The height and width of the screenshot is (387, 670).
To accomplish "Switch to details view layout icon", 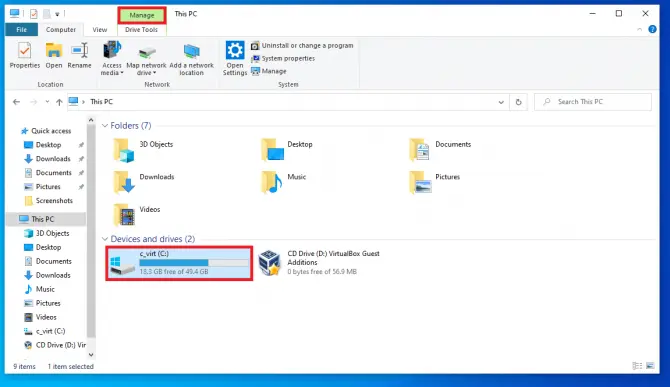I will point(637,366).
